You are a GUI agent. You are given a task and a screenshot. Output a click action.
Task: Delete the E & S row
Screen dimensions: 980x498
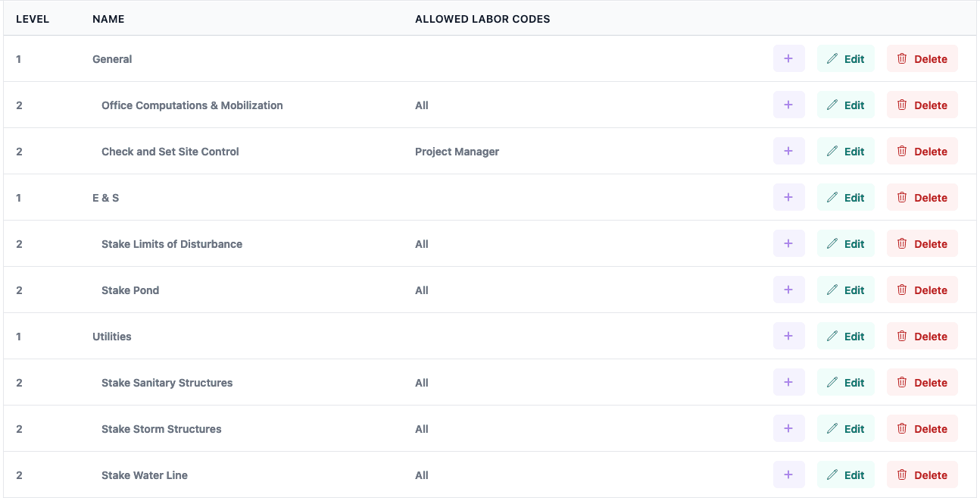922,198
